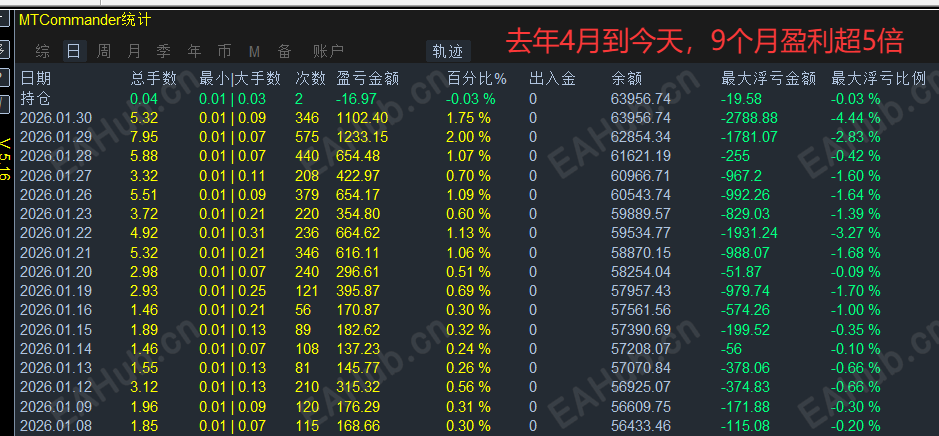Click balance value 58254.04
The height and width of the screenshot is (436, 939).
coord(641,272)
